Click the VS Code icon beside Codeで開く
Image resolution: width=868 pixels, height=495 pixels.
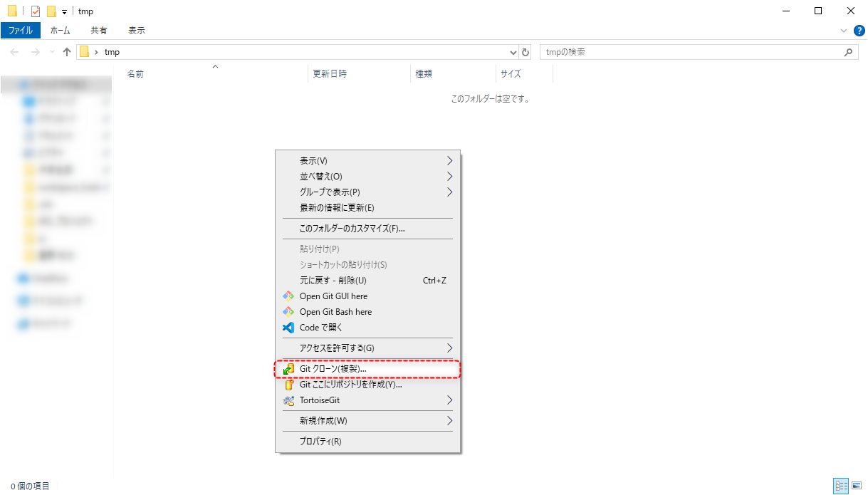coord(288,328)
